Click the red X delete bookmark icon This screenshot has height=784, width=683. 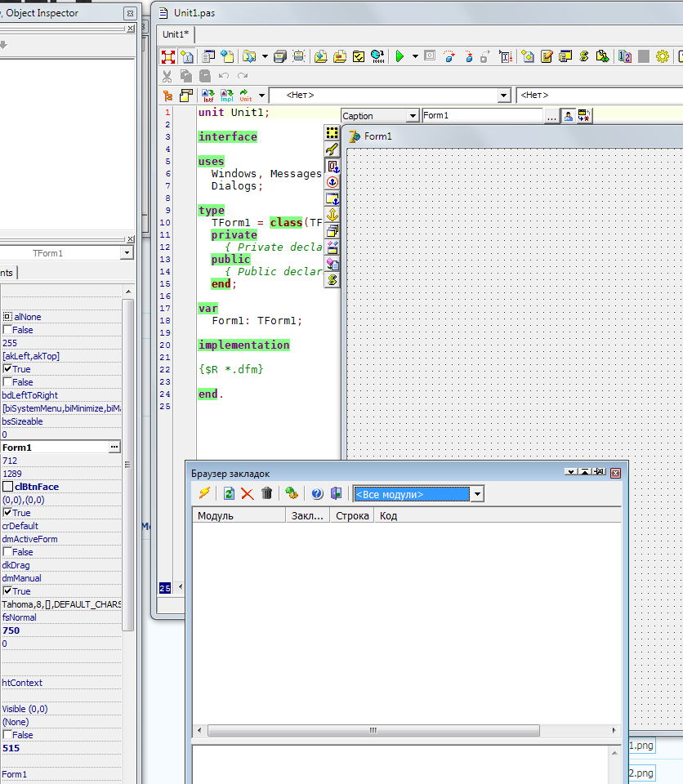247,493
